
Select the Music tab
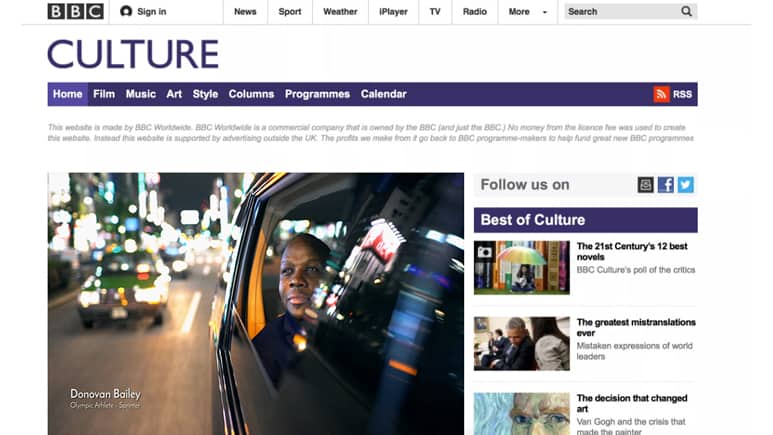click(141, 94)
